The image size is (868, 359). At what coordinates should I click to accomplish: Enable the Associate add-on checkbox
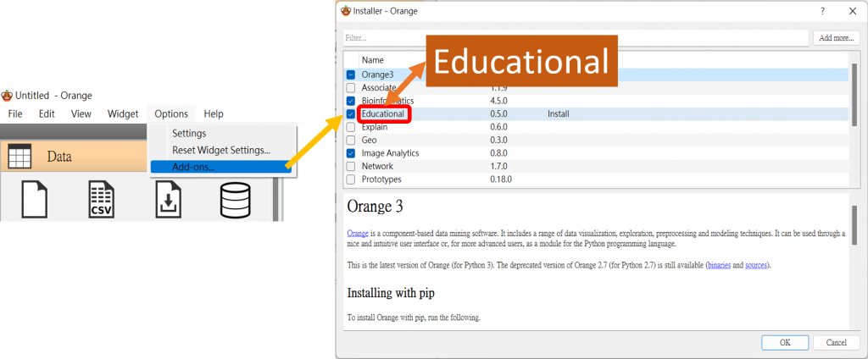point(350,87)
